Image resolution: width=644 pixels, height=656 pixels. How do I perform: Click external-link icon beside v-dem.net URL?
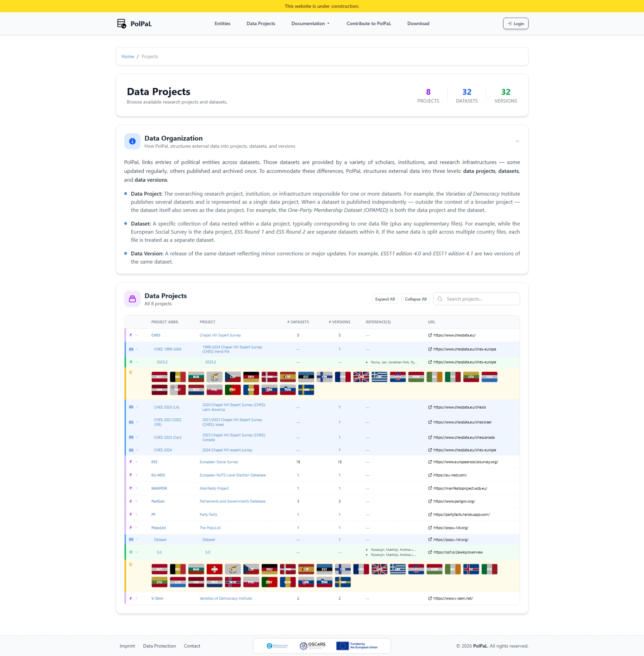430,598
